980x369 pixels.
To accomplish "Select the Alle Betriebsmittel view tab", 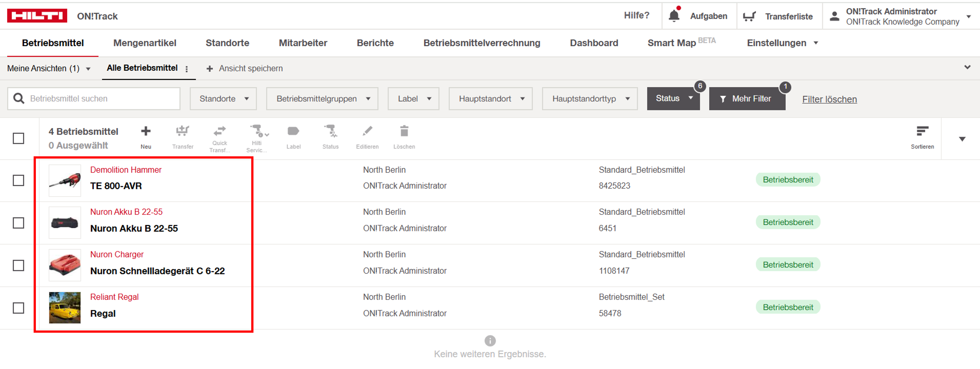I will click(x=142, y=68).
